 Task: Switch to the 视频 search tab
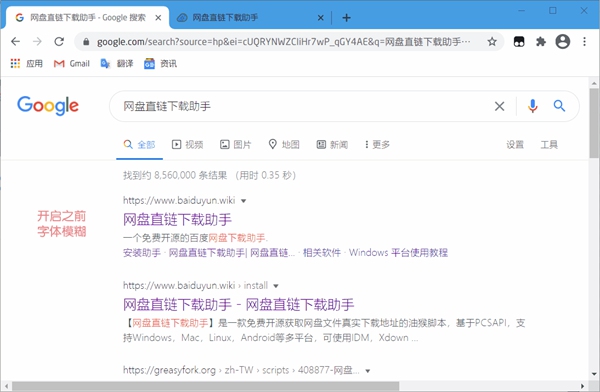click(188, 144)
